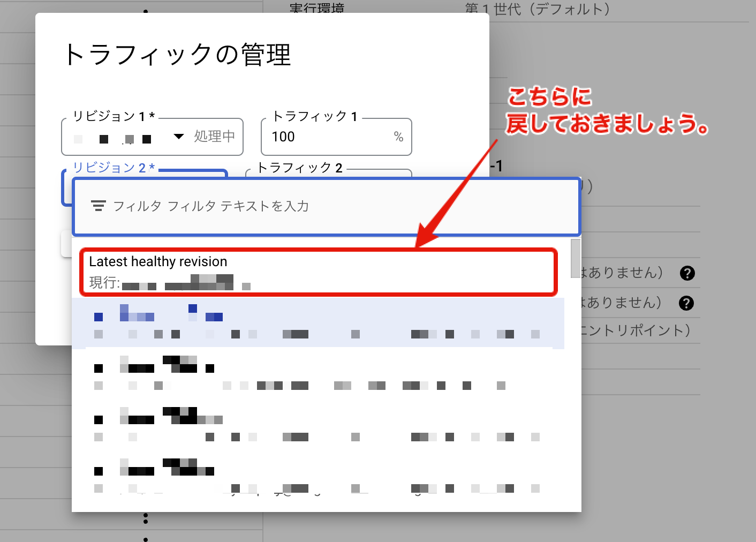
Task: Click the help icon beside the first はありません row
Action: click(x=687, y=273)
